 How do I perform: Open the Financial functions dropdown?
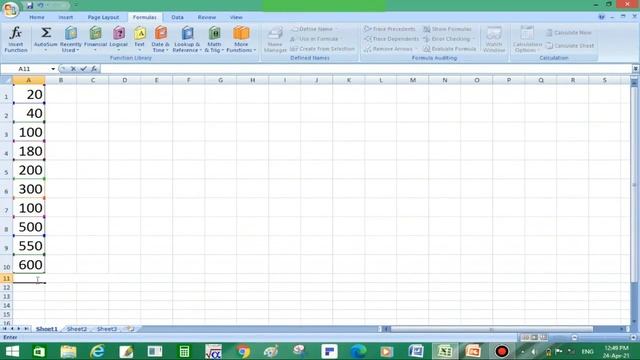[95, 39]
